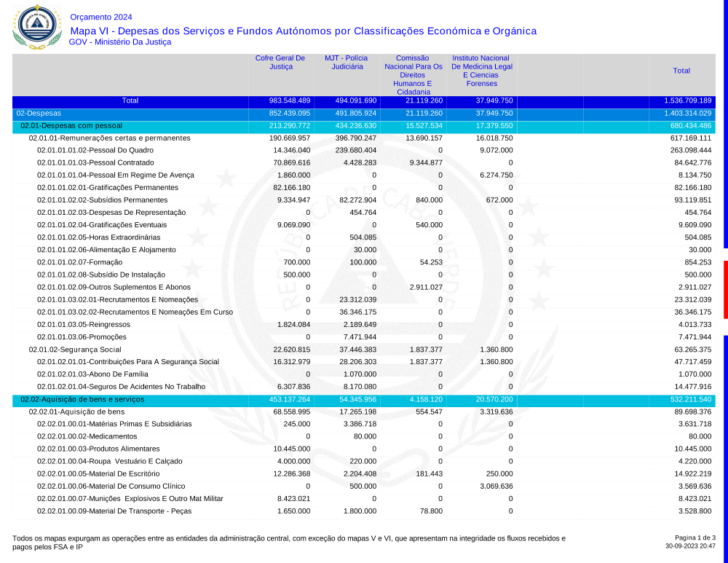728x563 pixels.
Task: Select the "Mapa VI" document title
Action: click(303, 31)
